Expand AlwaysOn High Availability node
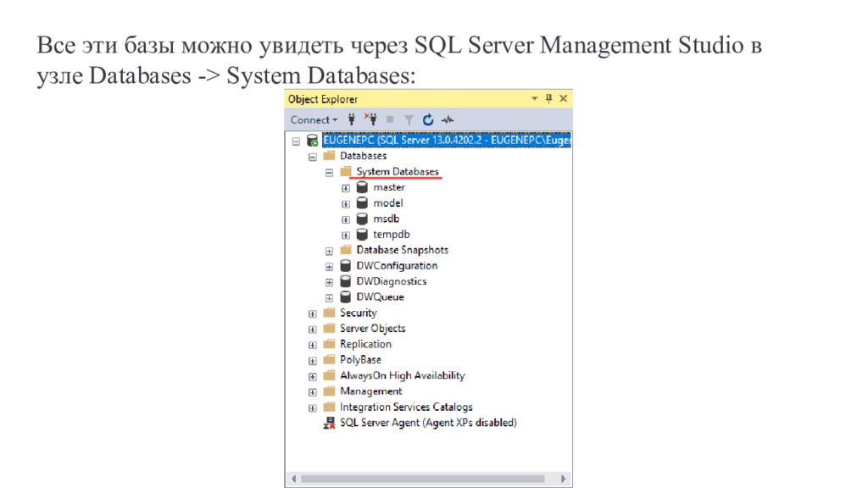 pos(313,376)
